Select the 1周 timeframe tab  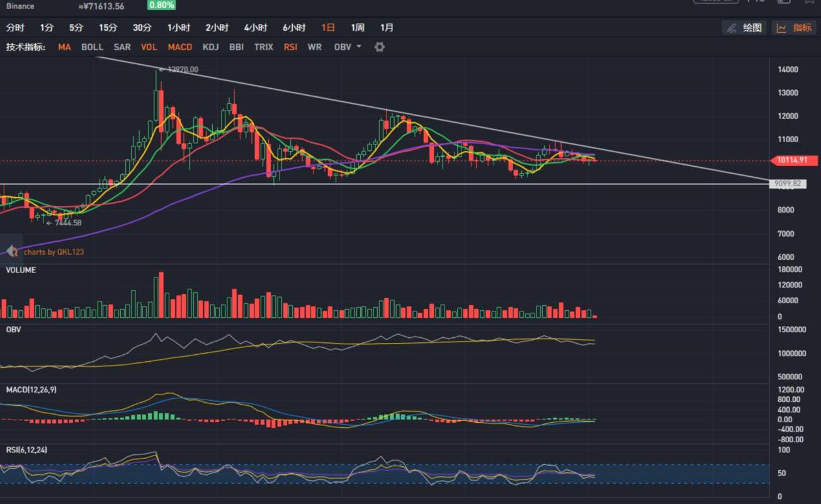pos(358,28)
